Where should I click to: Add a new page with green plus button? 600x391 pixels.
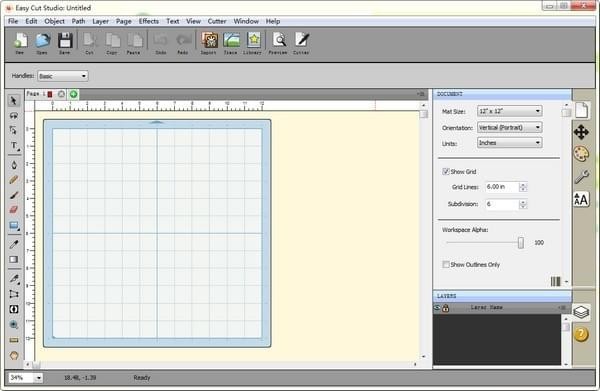tap(73, 94)
